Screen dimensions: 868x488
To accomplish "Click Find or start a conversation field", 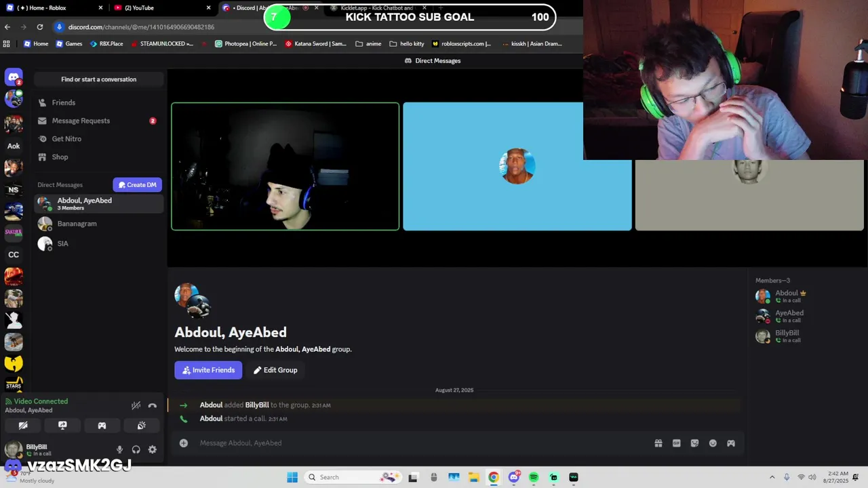I will click(x=98, y=79).
